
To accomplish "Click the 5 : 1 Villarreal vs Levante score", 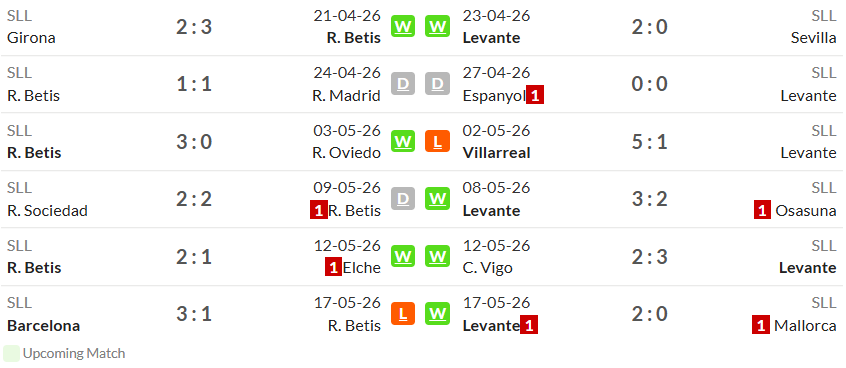I will (x=650, y=142).
